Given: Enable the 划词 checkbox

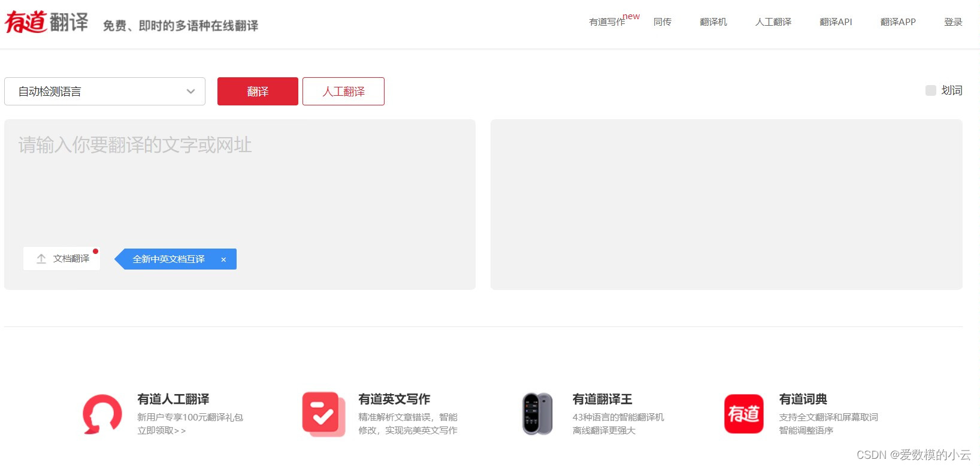Looking at the screenshot, I should (931, 90).
